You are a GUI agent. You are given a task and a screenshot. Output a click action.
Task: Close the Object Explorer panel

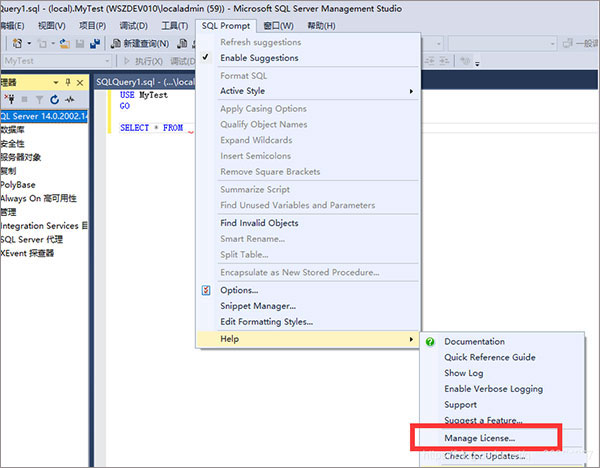coord(80,83)
